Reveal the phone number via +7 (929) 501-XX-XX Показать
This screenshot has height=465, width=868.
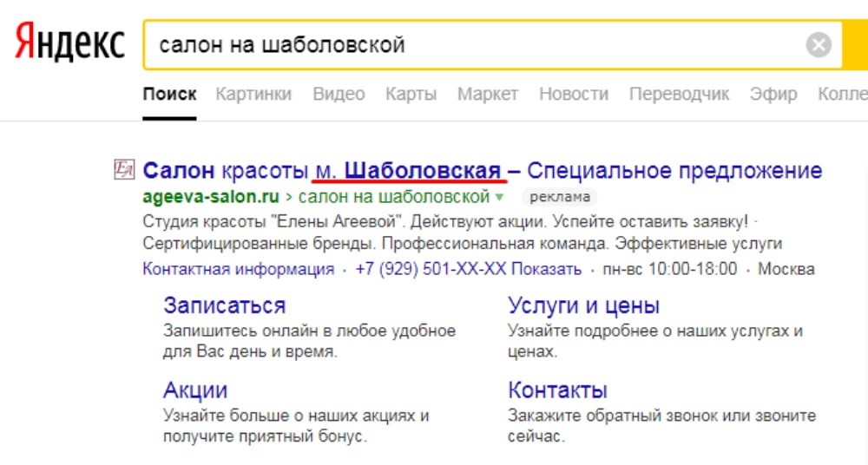[469, 269]
